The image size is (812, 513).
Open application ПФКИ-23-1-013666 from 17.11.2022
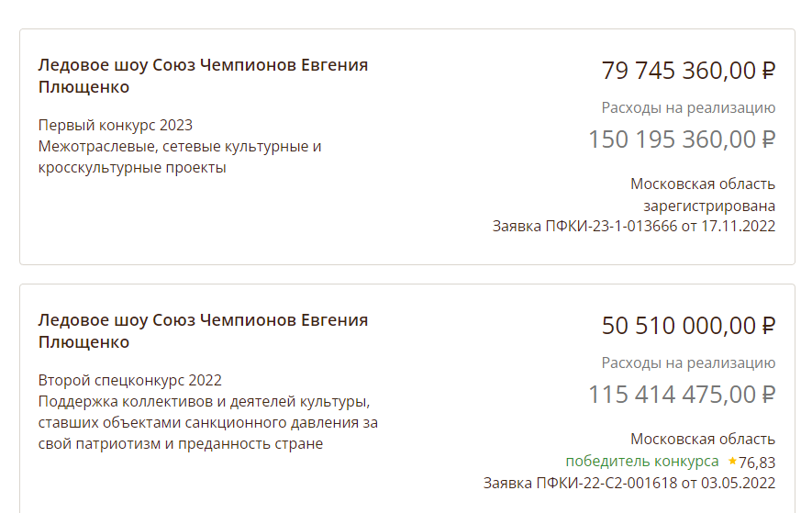click(x=634, y=226)
